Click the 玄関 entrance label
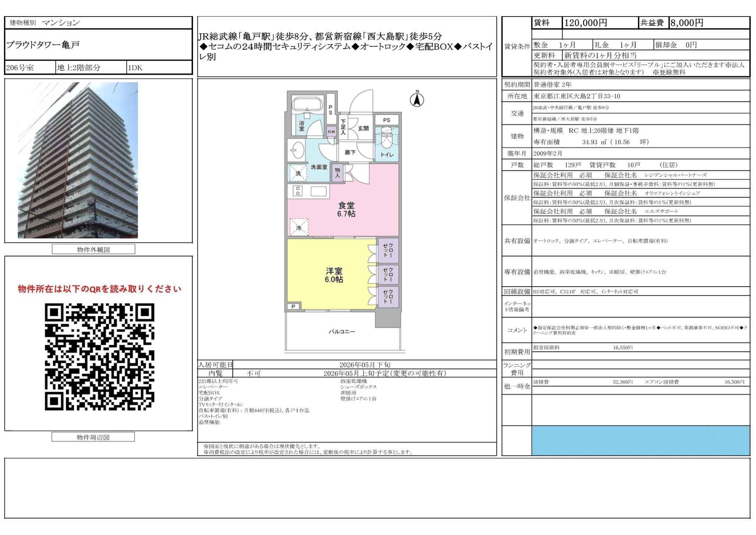 pos(363,128)
